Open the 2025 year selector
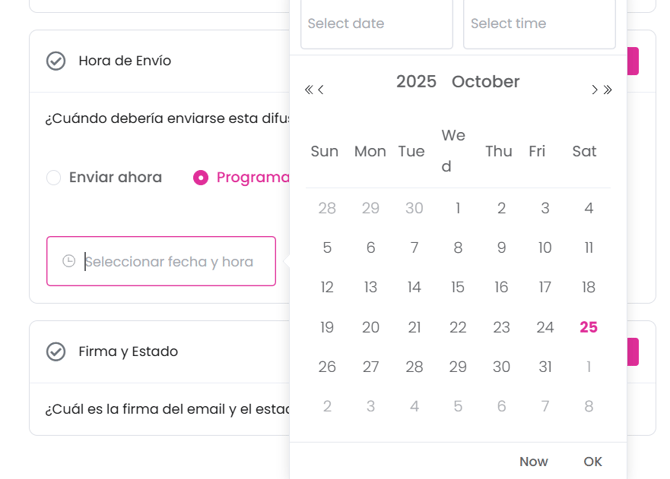 pos(416,82)
